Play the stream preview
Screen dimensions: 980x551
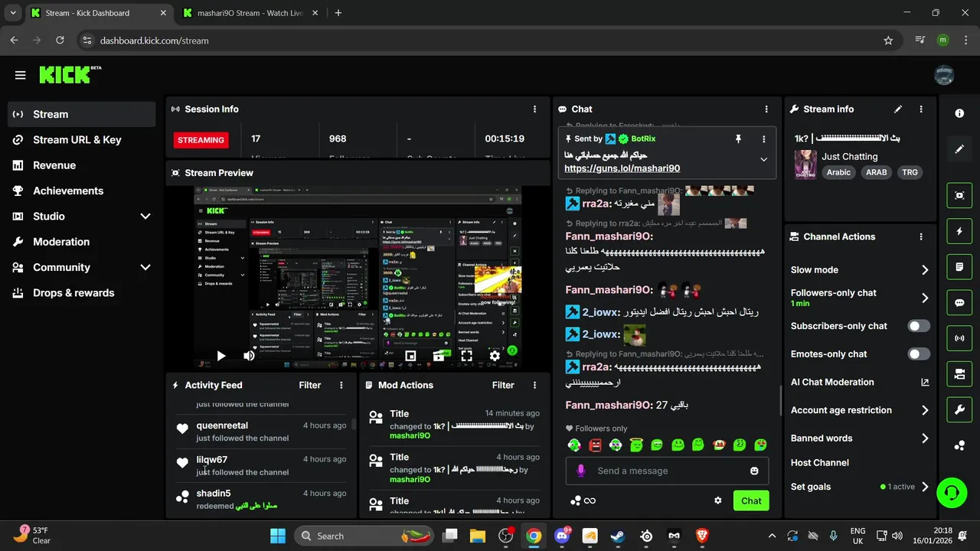pos(220,356)
